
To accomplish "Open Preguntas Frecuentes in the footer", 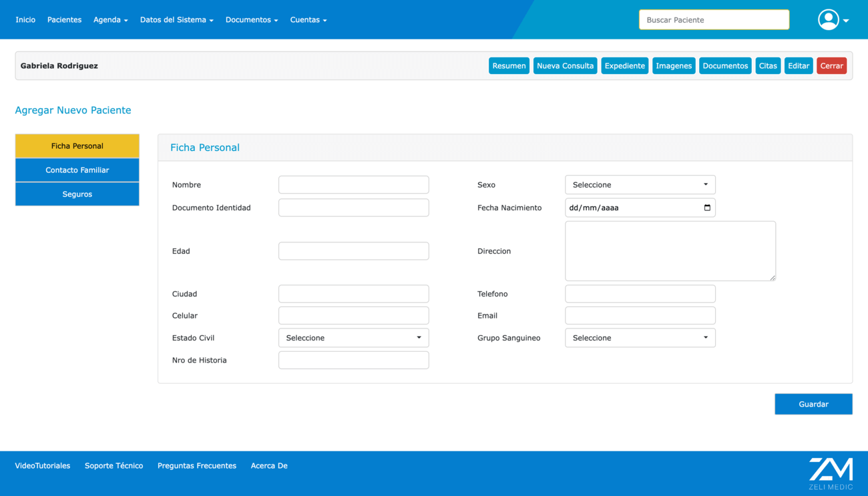I will pos(197,465).
